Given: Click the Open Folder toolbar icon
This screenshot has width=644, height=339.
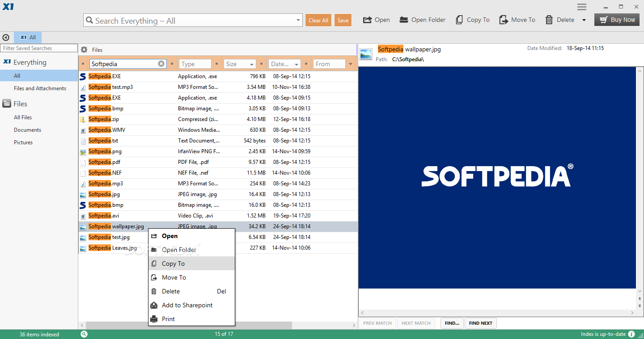Looking at the screenshot, I should click(x=404, y=20).
